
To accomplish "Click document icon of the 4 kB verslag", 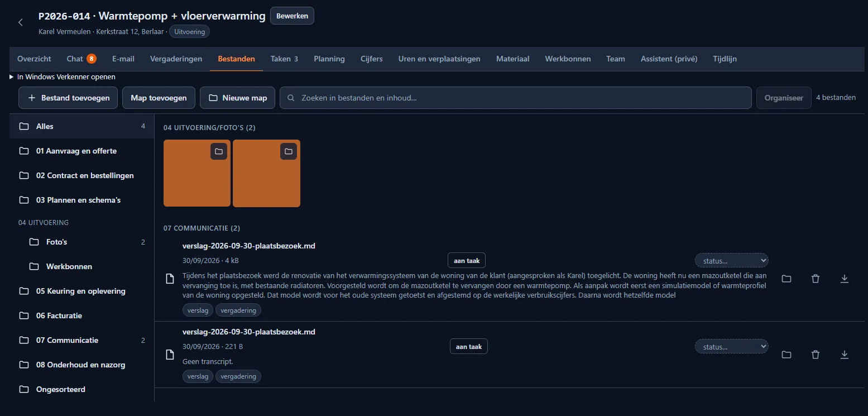I will 170,279.
